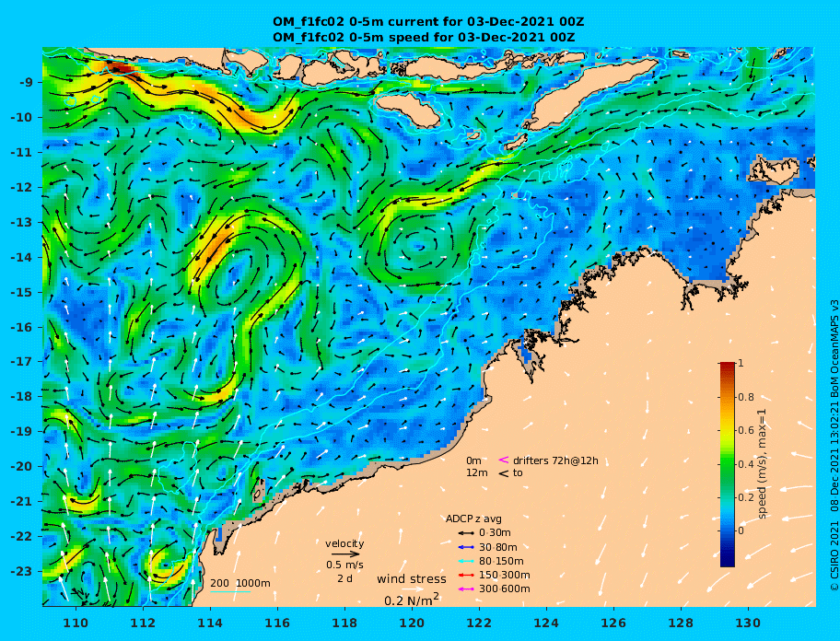Click the black velocity scale arrow

[x=345, y=554]
